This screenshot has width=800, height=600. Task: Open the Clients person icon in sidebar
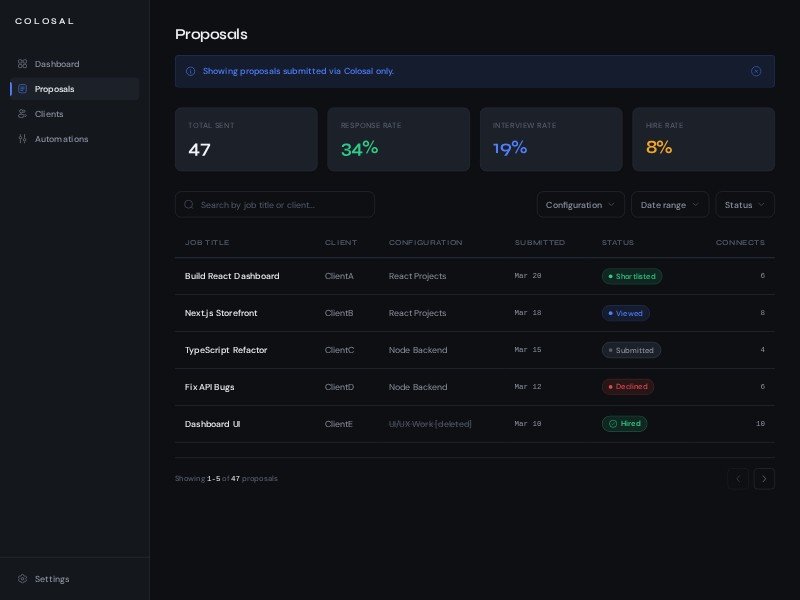coord(22,114)
